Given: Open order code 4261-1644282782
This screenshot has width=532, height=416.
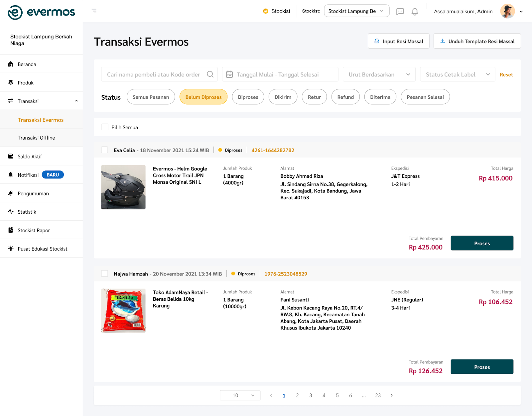Looking at the screenshot, I should coord(273,150).
